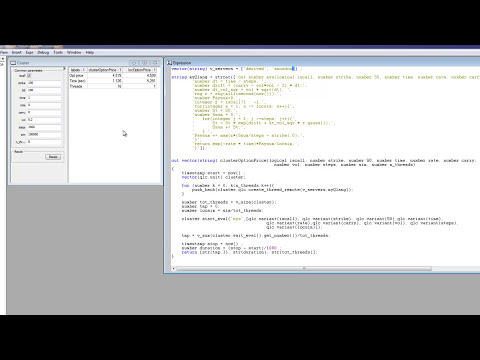Minimize the Cluster window
Screen dimensions: 480x360
pos(134,63)
